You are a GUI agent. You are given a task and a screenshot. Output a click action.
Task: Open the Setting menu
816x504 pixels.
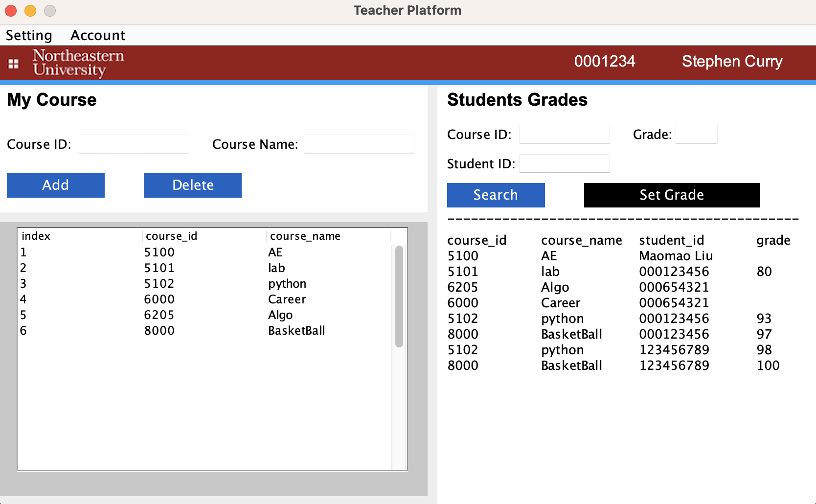tap(29, 35)
